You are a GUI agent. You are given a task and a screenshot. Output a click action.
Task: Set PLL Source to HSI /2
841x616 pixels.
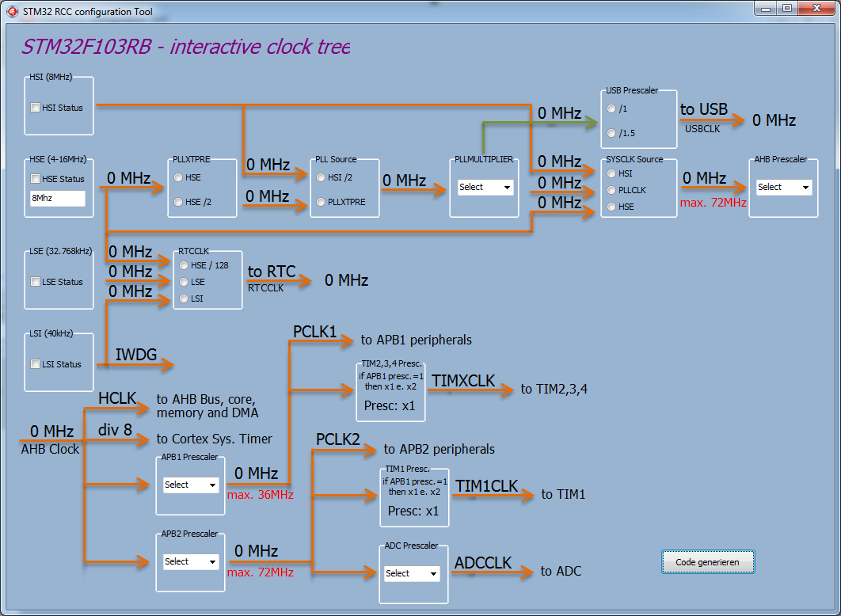(319, 177)
